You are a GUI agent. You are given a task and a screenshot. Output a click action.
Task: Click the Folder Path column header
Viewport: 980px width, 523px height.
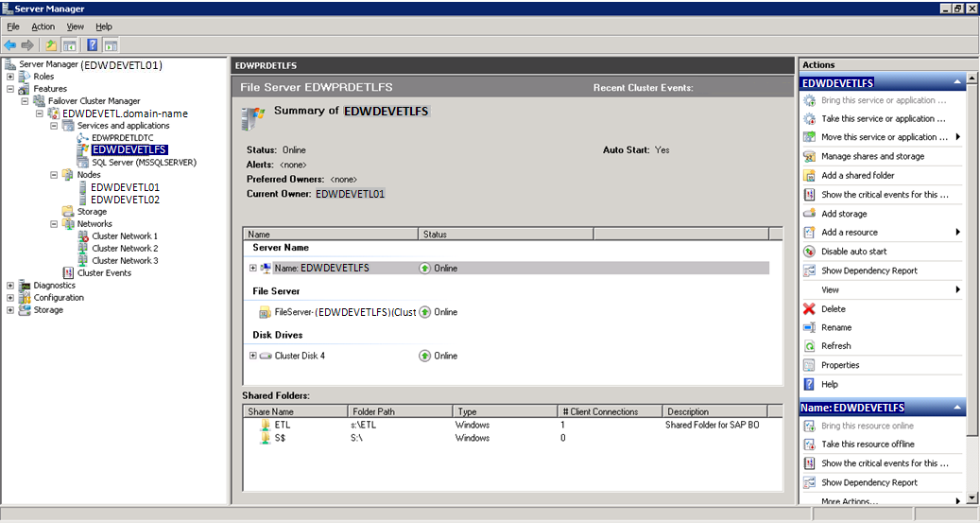pyautogui.click(x=400, y=411)
